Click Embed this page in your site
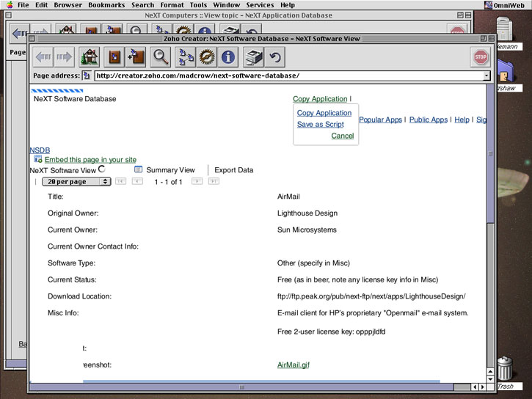The image size is (532, 399). [x=90, y=159]
